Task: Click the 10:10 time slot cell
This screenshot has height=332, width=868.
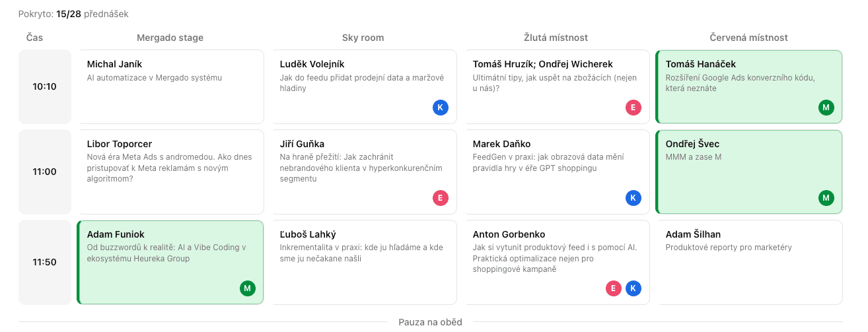Action: click(45, 86)
